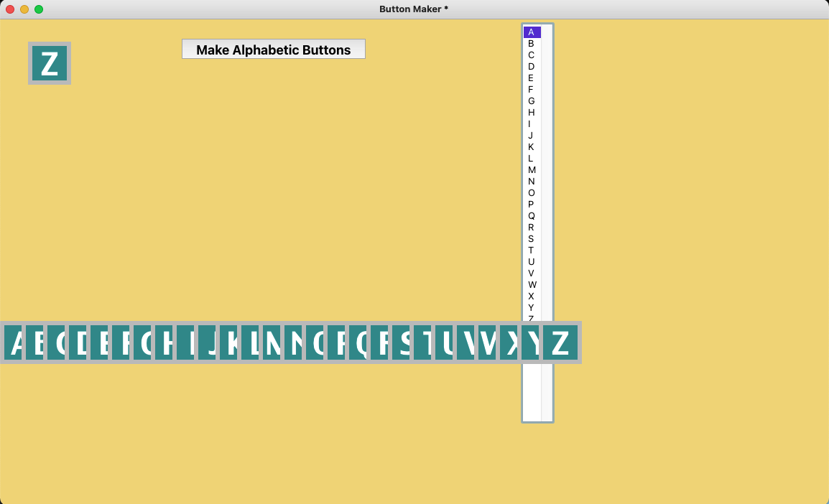The width and height of the screenshot is (829, 504).
Task: Click the large Z tile at top left
Action: 50,63
